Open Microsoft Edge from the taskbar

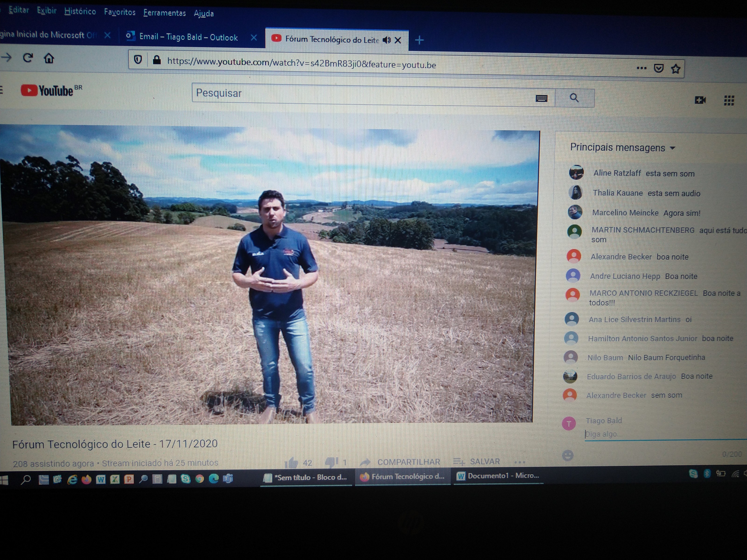point(214,478)
